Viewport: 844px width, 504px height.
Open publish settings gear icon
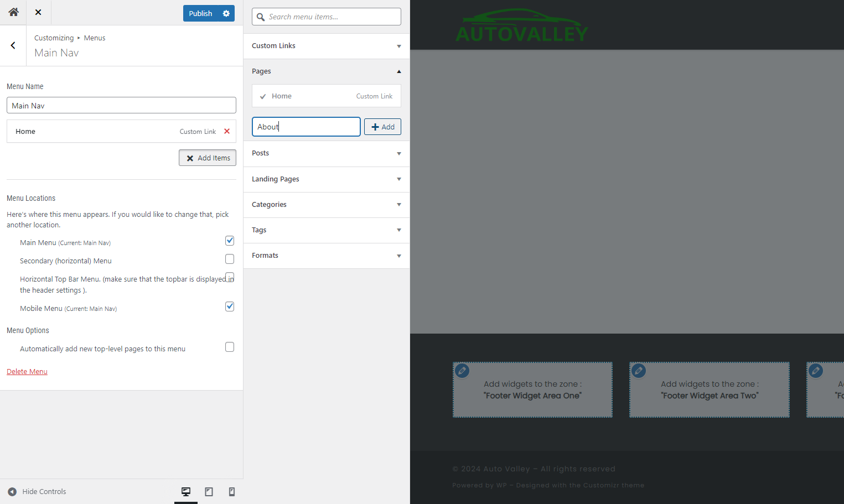(x=226, y=13)
